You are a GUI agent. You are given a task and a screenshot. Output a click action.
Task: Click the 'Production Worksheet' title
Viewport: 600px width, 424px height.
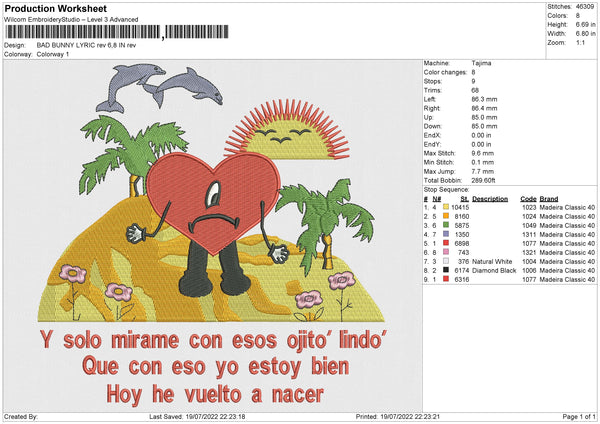click(x=56, y=8)
